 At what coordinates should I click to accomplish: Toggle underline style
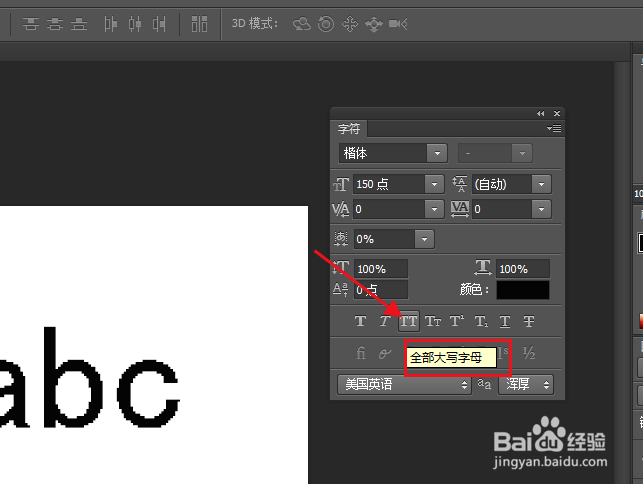pos(505,321)
